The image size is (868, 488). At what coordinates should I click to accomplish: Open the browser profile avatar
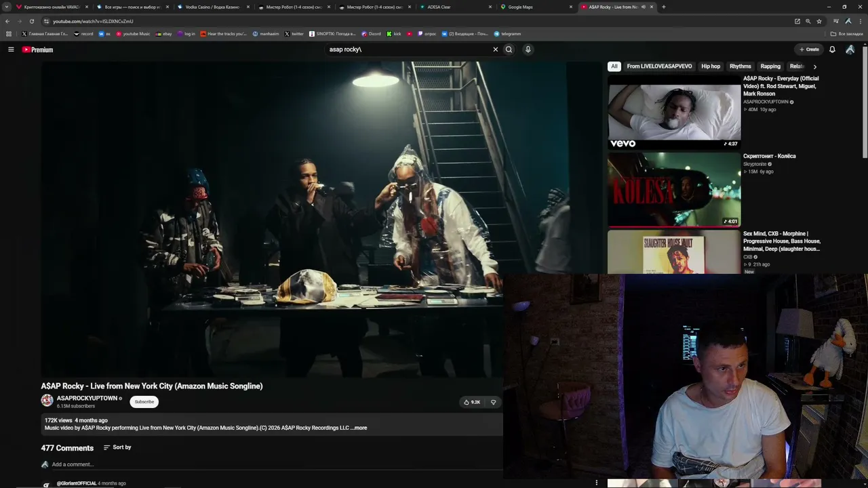coord(848,21)
